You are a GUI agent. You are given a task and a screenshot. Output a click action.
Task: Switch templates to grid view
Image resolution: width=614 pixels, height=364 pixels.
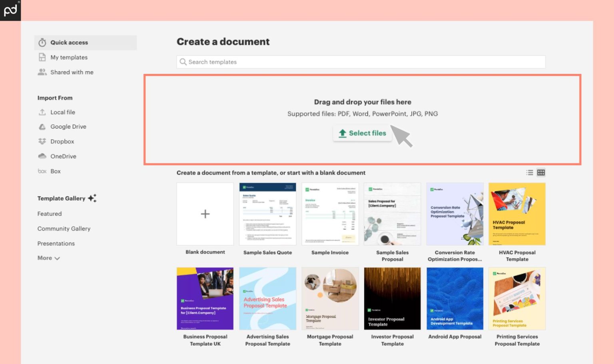tap(541, 173)
